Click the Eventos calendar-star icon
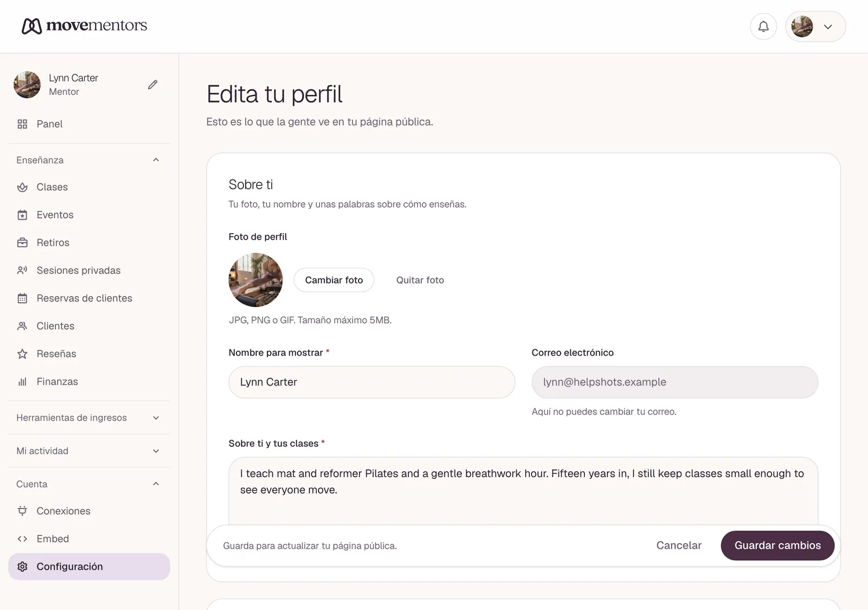 click(22, 215)
